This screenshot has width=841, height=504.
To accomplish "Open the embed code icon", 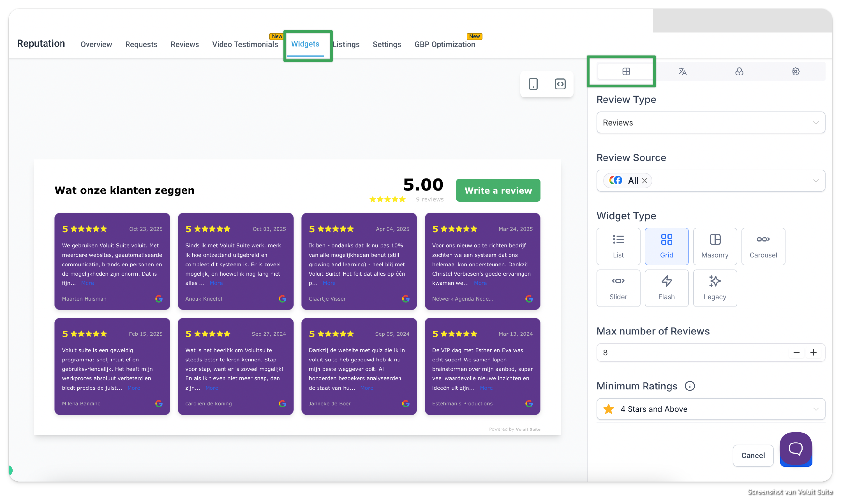I will [x=560, y=84].
